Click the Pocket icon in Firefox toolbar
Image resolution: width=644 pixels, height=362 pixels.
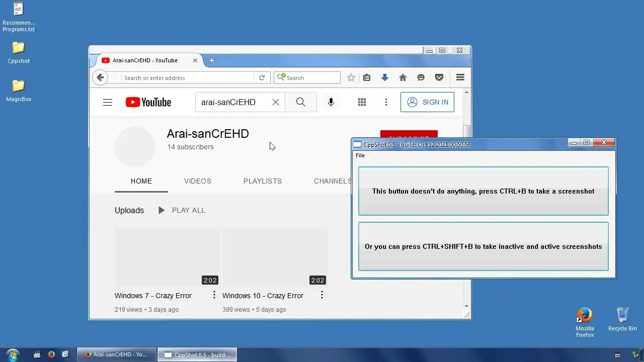point(439,77)
